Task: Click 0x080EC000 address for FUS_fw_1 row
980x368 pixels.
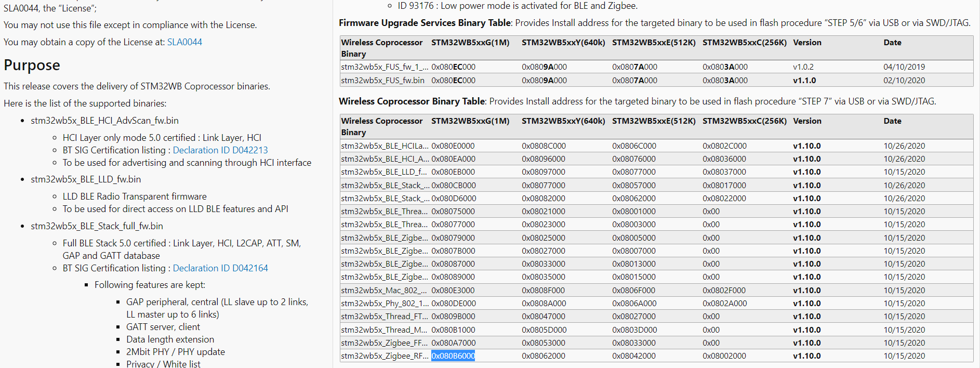Action: (453, 67)
